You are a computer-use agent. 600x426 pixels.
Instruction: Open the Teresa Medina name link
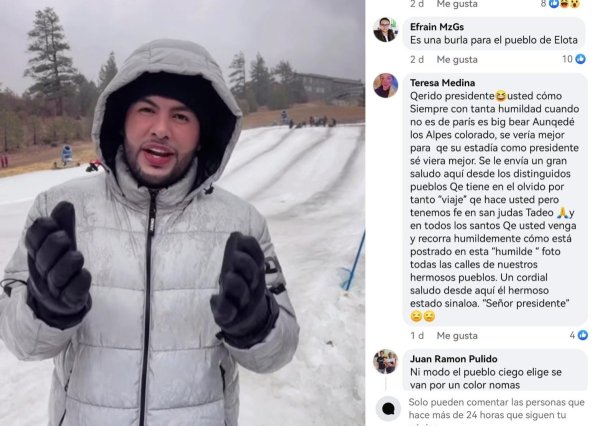[x=442, y=83]
